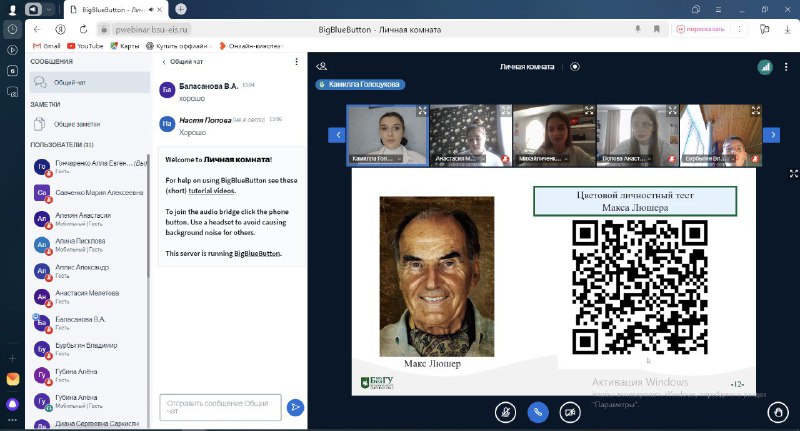Fullscreen Попова Анастасия webcam tile

pyautogui.click(x=672, y=110)
